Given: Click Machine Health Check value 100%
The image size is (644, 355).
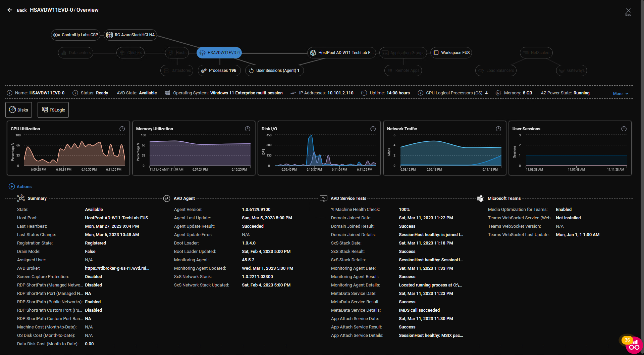Looking at the screenshot, I should click(x=404, y=210).
